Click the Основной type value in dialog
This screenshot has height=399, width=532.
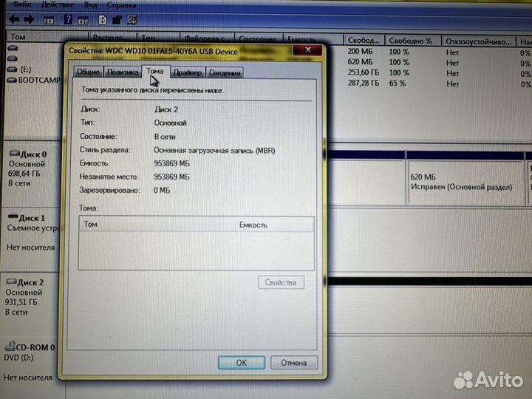pos(171,123)
